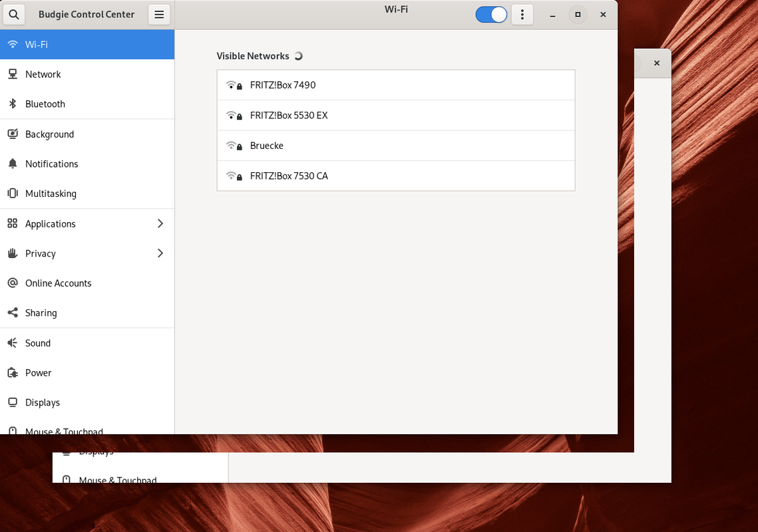Select Mouse & Touchpad in background window
The image size is (758, 532).
click(118, 479)
